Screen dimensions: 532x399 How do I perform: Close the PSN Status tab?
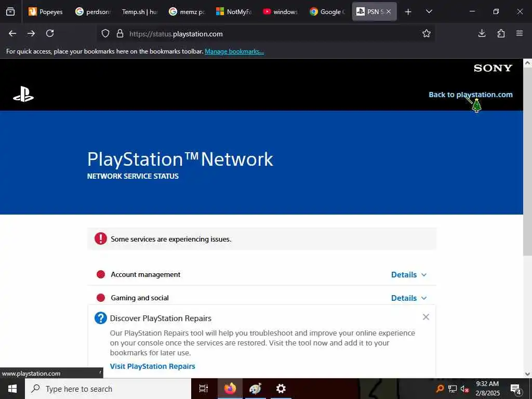pos(389,11)
